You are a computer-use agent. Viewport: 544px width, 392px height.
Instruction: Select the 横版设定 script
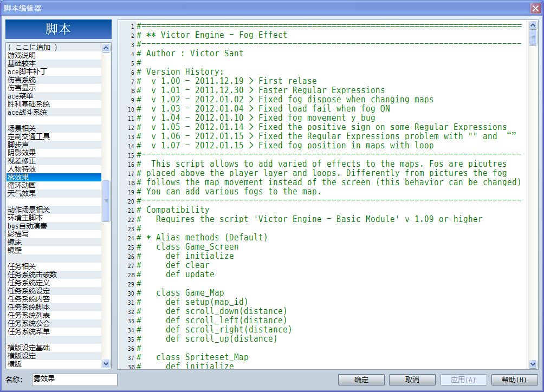coord(54,356)
